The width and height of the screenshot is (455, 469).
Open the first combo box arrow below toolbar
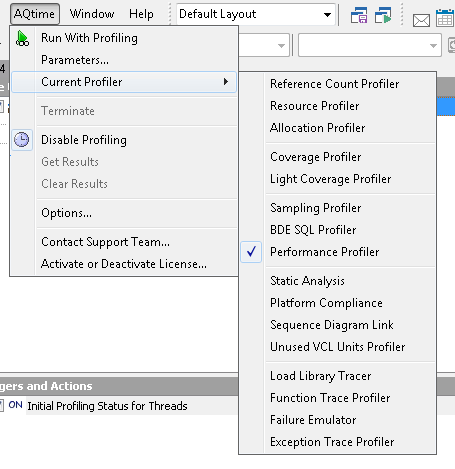coord(281,46)
